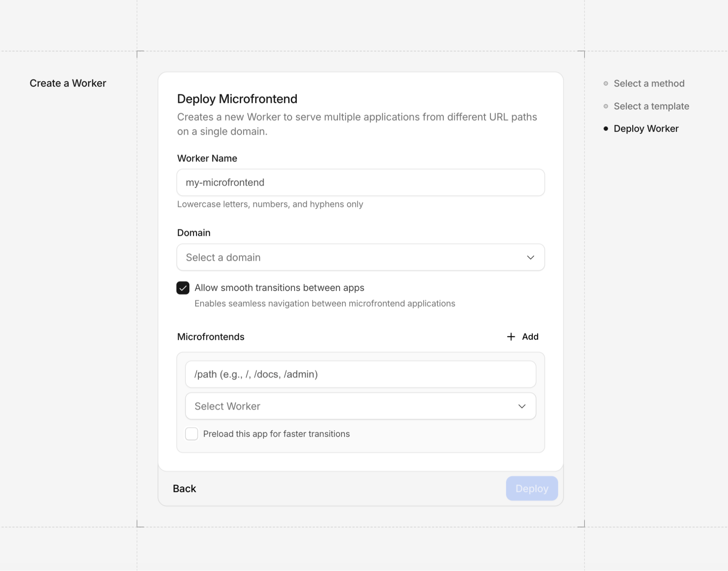
Task: Click the Select Worker chevron arrow
Action: tap(522, 406)
